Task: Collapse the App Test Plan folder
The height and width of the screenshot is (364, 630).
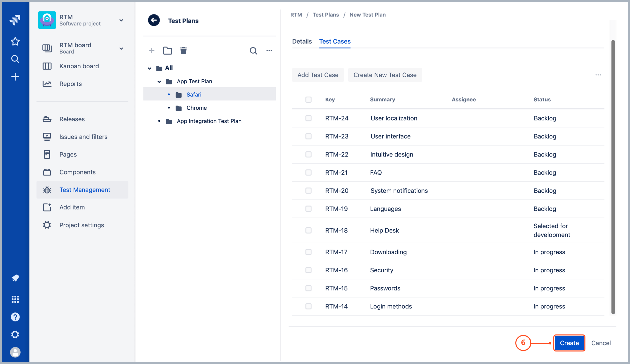Action: click(159, 82)
